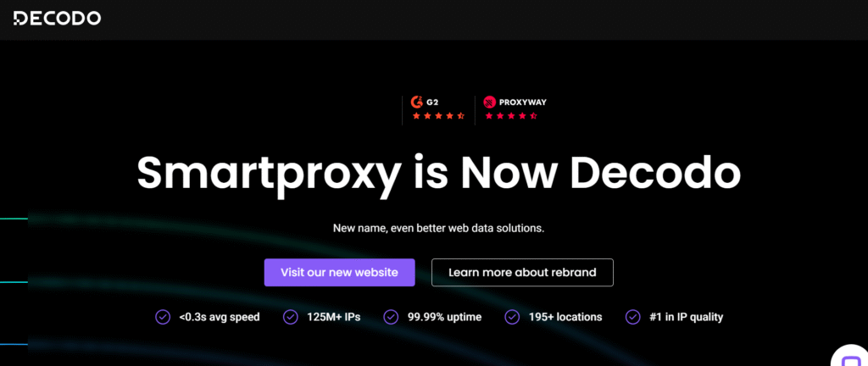Image resolution: width=868 pixels, height=366 pixels.
Task: Click checkmark icon beside #1 in IP quality
Action: pyautogui.click(x=632, y=318)
